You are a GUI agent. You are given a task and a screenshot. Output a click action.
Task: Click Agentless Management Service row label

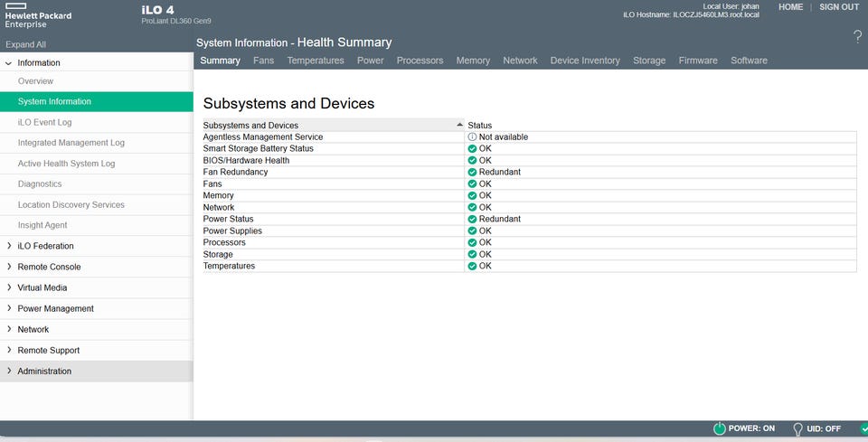[x=263, y=136]
